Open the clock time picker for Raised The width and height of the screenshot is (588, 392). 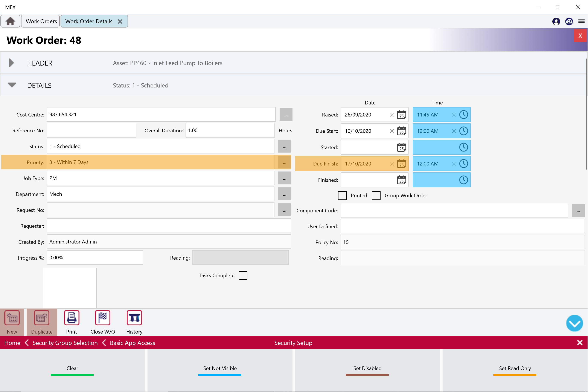point(464,115)
